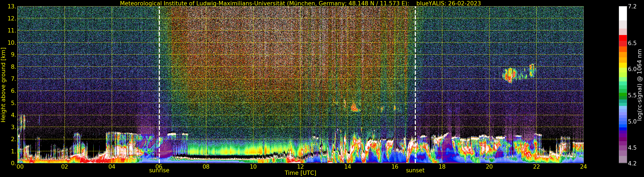Click the '6.' height tick label
644x177 pixels.
tap(14, 91)
